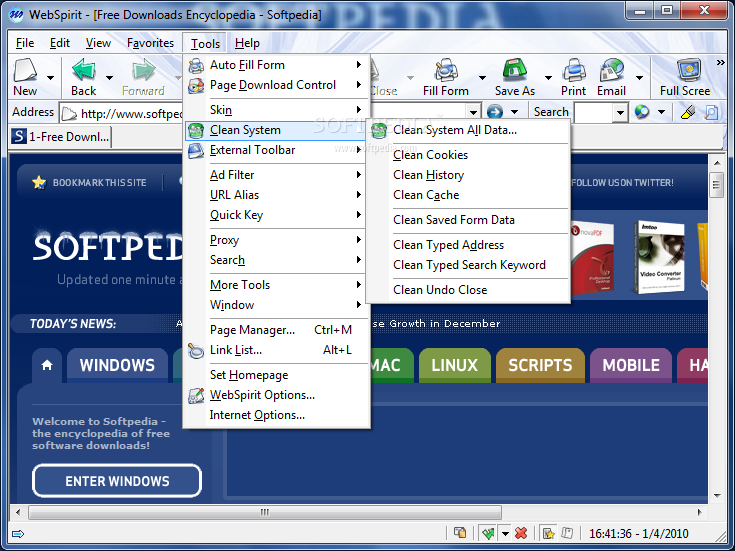Click the Forward arrow icon
The width and height of the screenshot is (735, 551).
pyautogui.click(x=144, y=70)
